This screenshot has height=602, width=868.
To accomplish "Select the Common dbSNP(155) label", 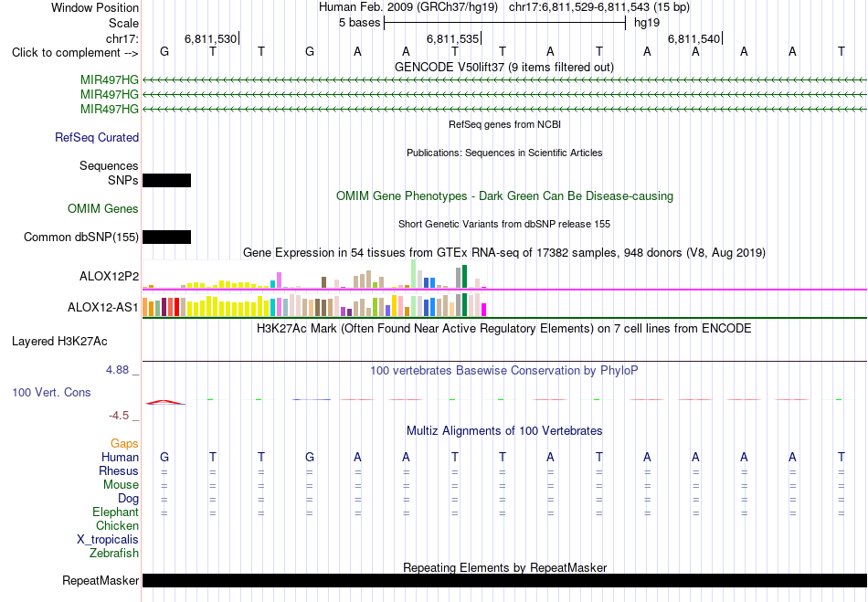I will coord(81,237).
